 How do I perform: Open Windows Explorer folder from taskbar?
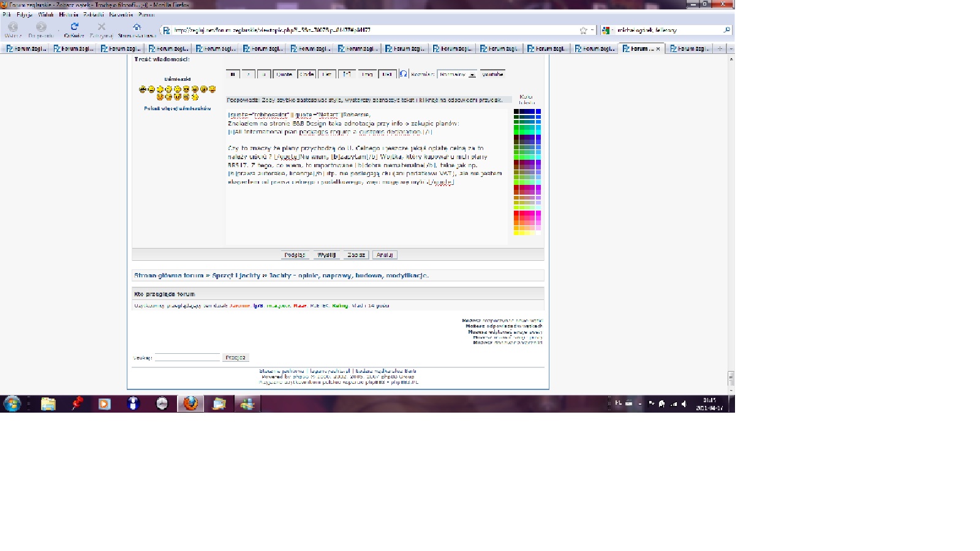48,403
